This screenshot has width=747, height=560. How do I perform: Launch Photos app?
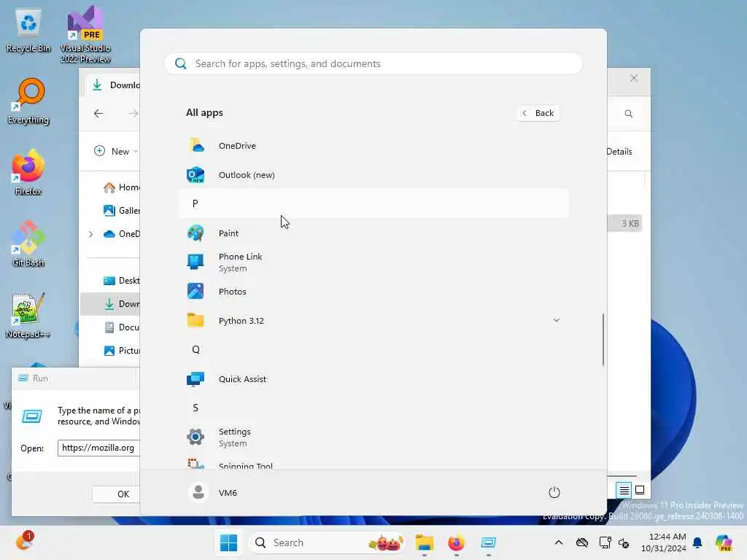(373, 292)
